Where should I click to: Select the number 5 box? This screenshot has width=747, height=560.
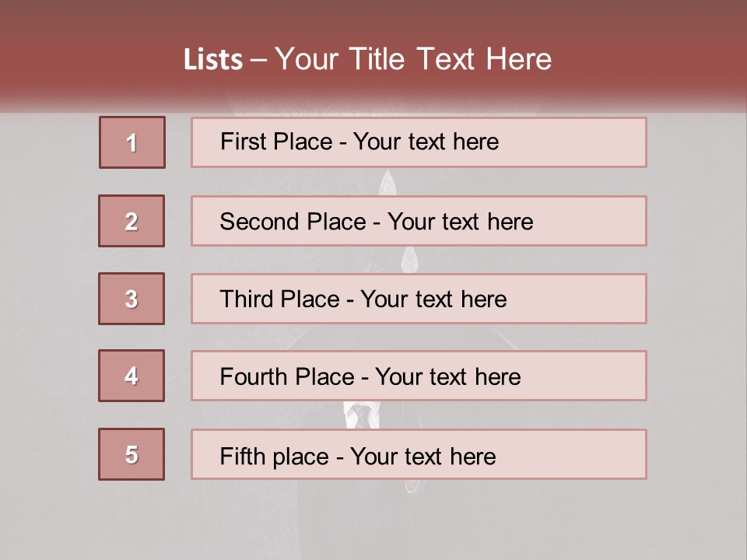pos(132,454)
